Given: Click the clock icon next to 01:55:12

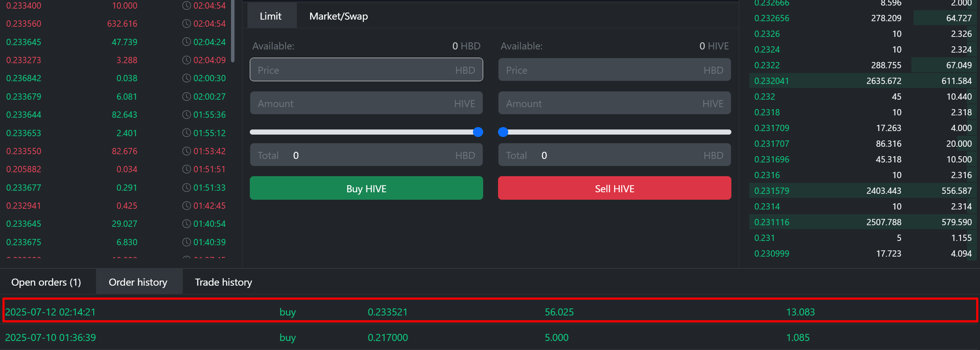Looking at the screenshot, I should 187,133.
